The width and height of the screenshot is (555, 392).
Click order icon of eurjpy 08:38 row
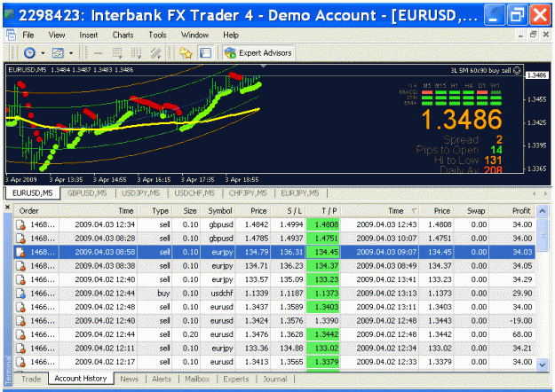(21, 266)
